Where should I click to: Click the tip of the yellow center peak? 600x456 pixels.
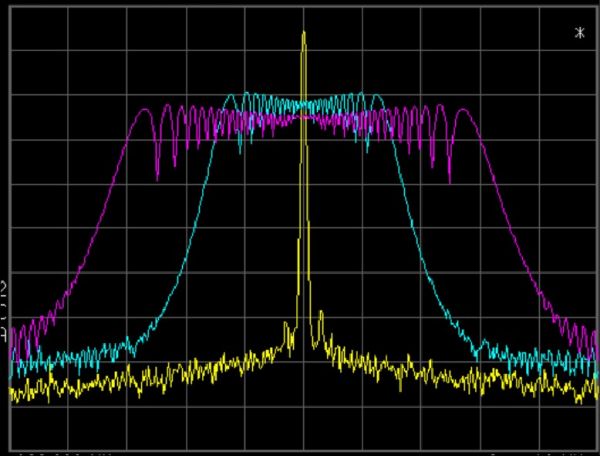click(303, 33)
